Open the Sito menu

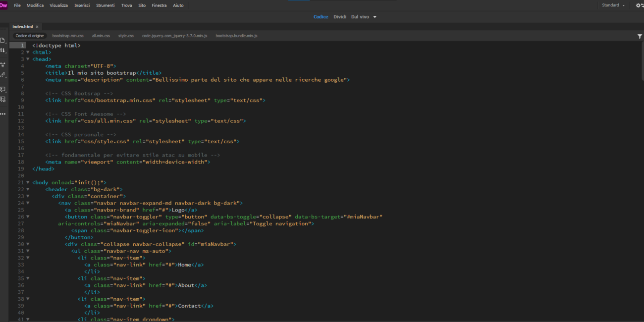tap(142, 5)
